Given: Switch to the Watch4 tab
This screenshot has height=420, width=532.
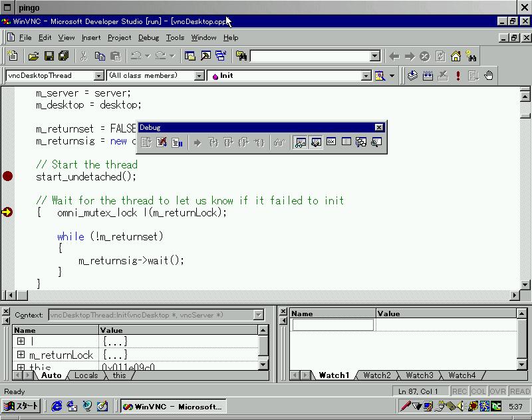Looking at the screenshot, I should pos(462,375).
